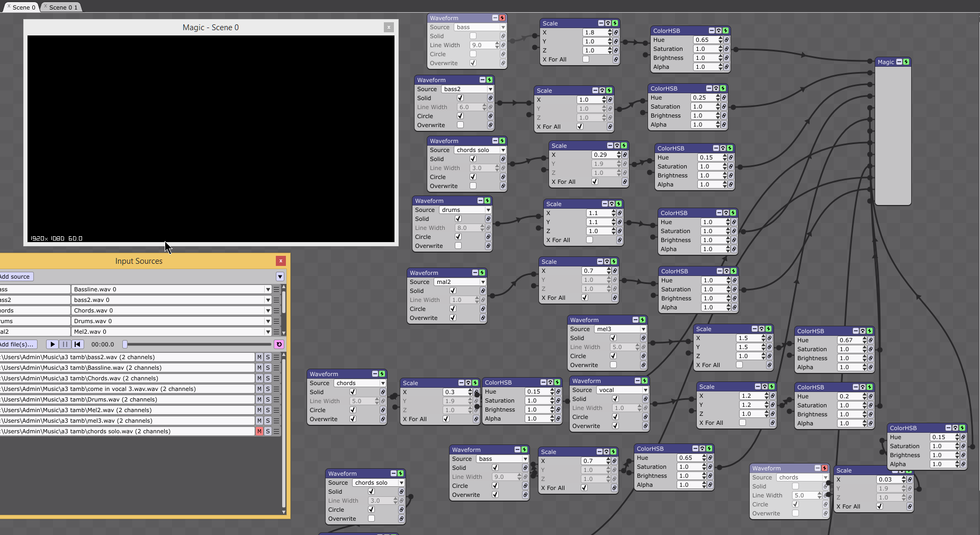Click link icon beside Hue 0.25 value

click(x=724, y=97)
